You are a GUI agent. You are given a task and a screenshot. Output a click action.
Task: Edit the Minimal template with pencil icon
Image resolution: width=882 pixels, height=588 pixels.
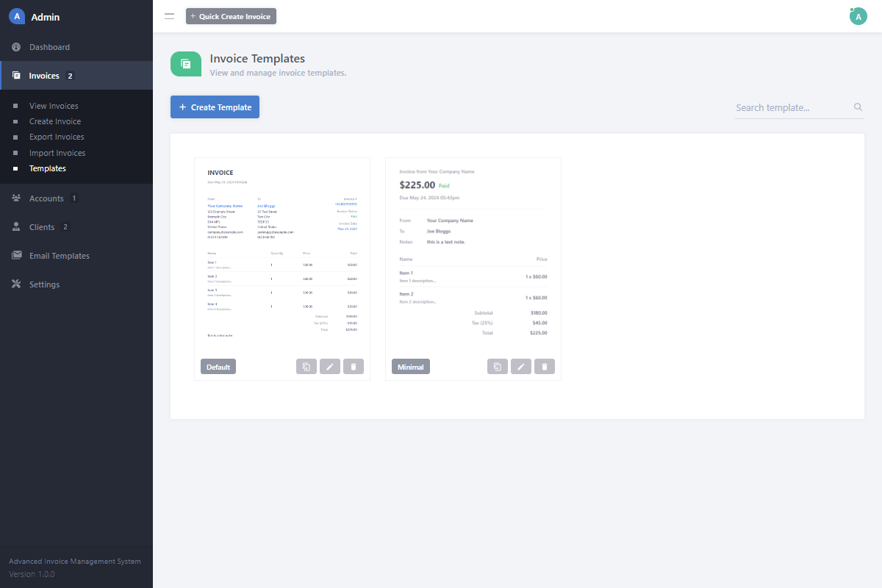point(521,367)
